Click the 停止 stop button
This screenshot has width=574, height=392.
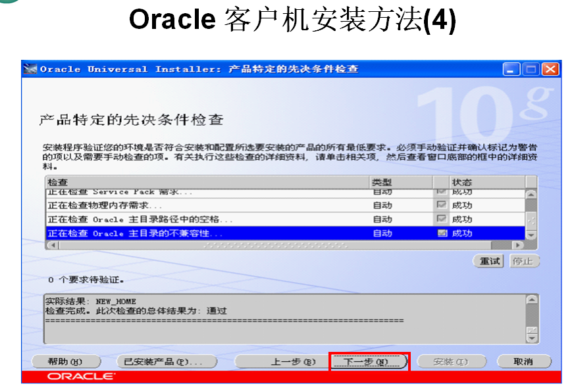click(x=523, y=261)
